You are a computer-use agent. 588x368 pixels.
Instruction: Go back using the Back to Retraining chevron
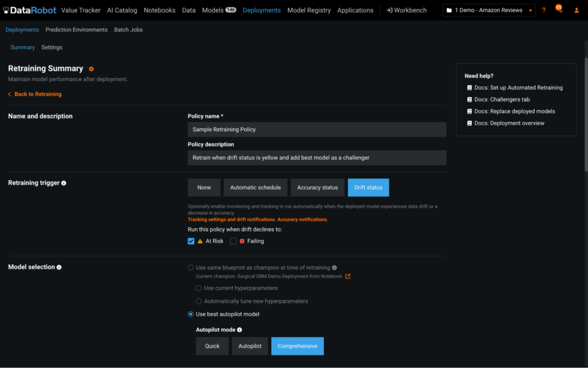click(x=10, y=94)
